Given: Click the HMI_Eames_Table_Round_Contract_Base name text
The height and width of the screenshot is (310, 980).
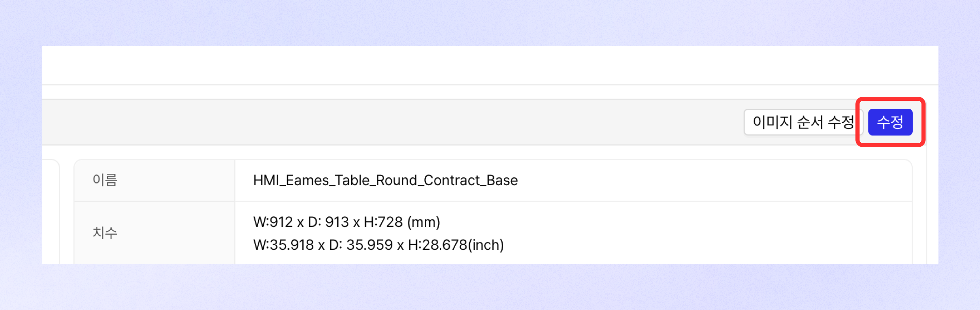Looking at the screenshot, I should pos(386,180).
